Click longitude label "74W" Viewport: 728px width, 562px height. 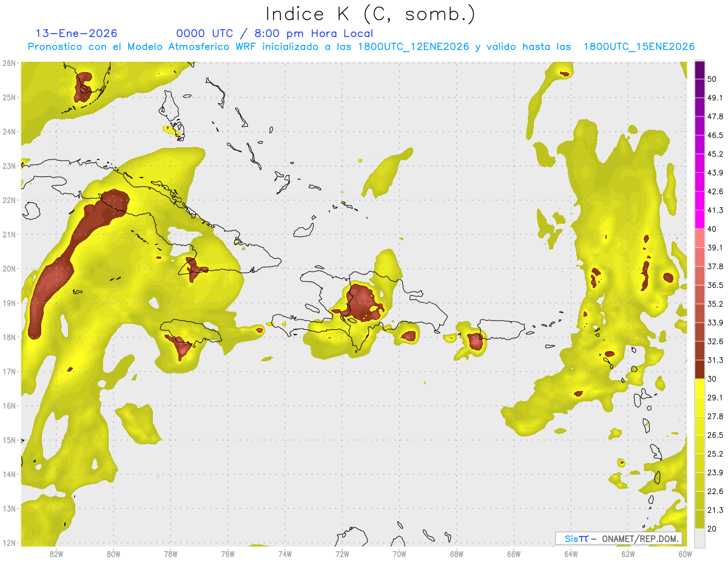point(285,554)
